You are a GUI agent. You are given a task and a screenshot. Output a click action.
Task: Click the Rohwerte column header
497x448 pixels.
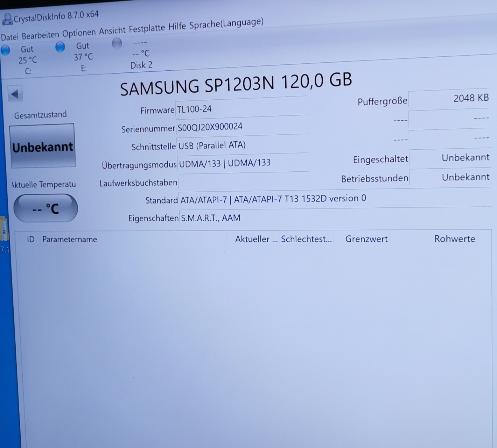[455, 239]
